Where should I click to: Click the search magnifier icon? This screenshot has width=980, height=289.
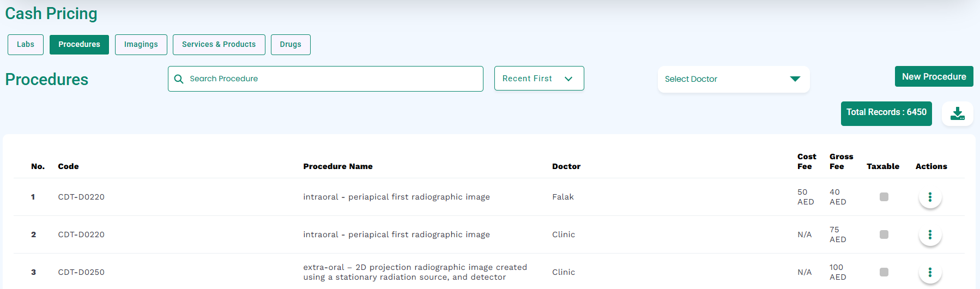pyautogui.click(x=179, y=79)
